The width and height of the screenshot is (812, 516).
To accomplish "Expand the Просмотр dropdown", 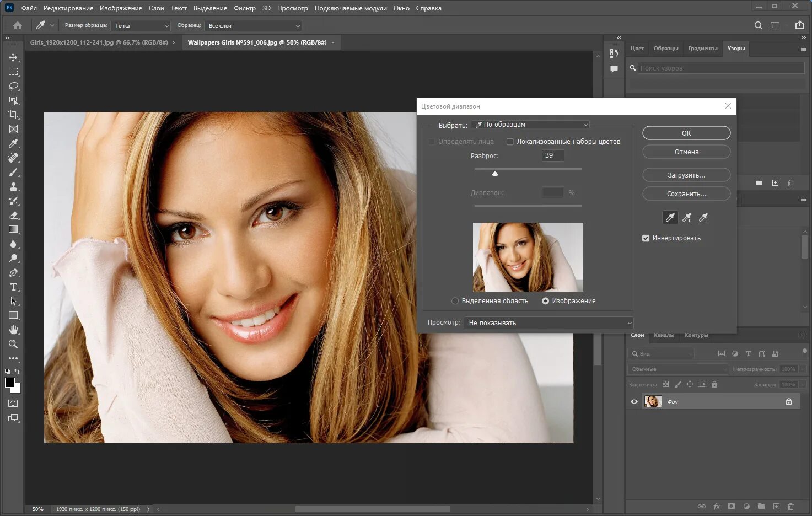I will [x=548, y=323].
